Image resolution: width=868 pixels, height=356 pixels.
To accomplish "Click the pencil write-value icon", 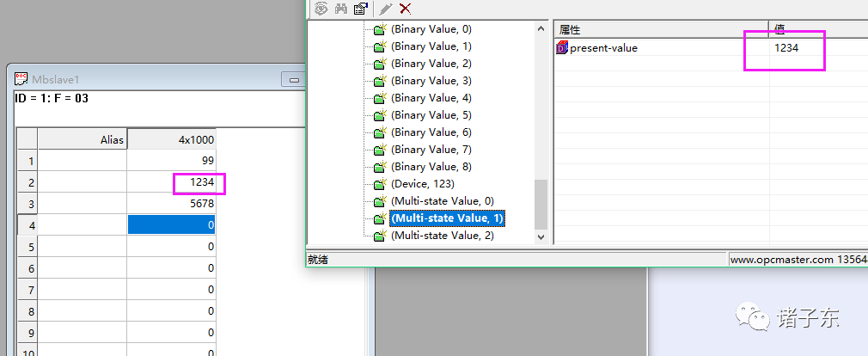I will click(x=387, y=9).
